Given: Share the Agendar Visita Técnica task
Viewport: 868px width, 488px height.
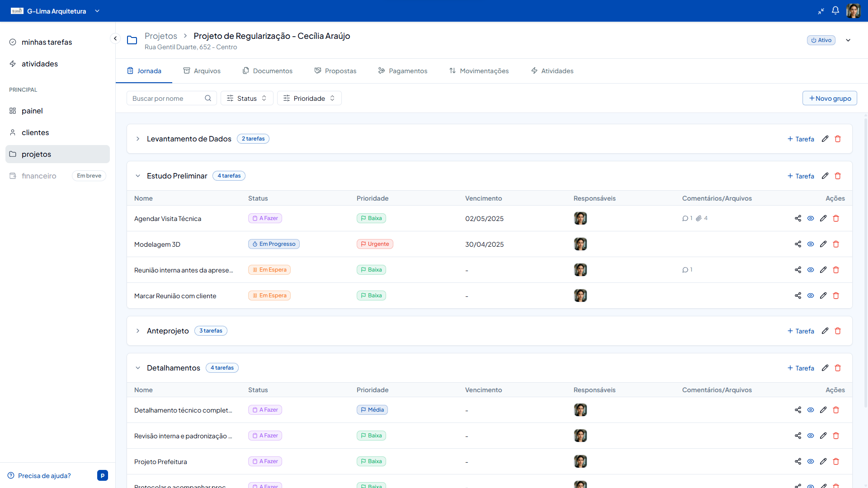Looking at the screenshot, I should click(798, 218).
